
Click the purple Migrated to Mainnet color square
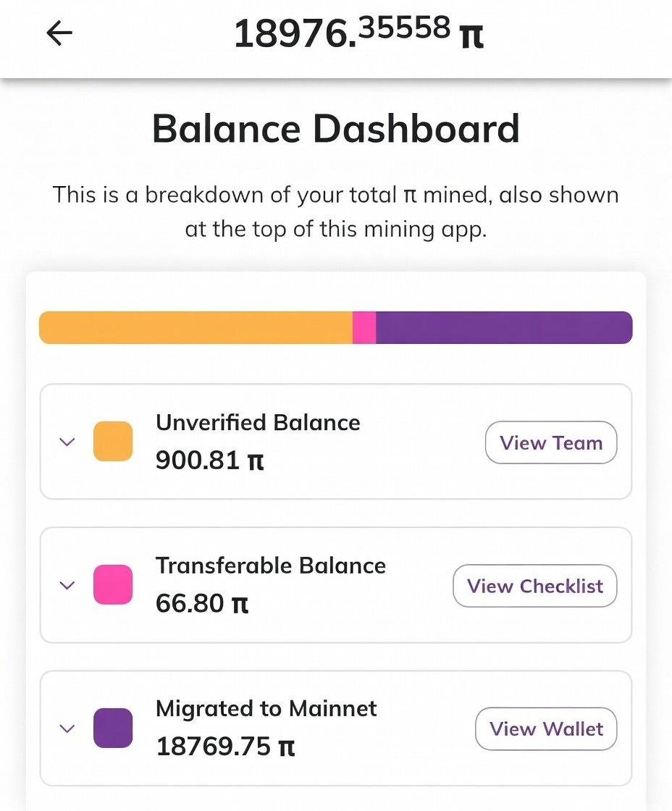[x=113, y=728]
